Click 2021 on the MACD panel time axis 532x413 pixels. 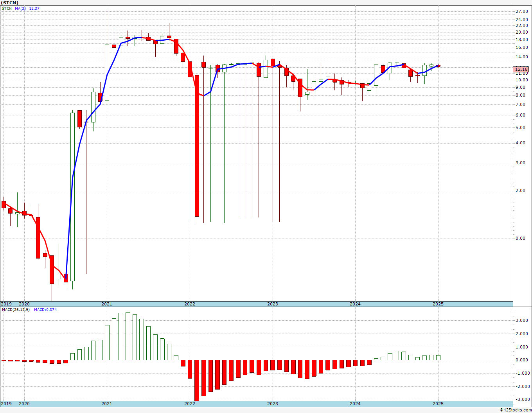pos(107,404)
